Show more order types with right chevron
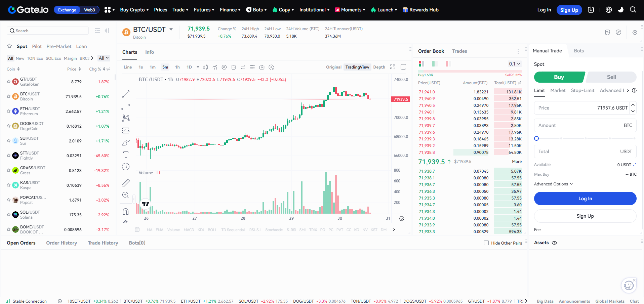 pos(628,90)
